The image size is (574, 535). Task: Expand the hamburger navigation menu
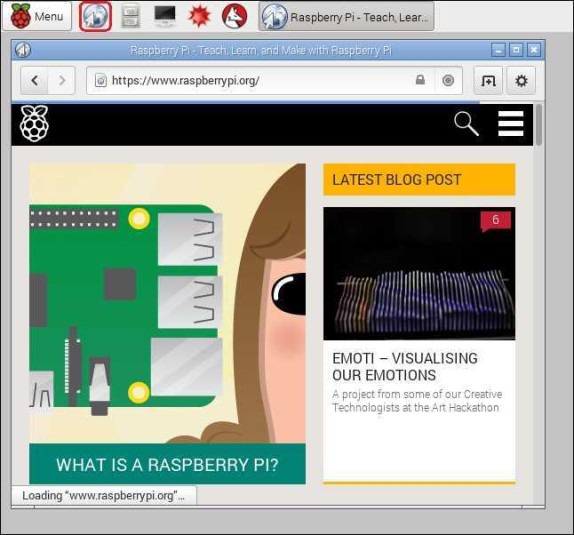[x=511, y=123]
